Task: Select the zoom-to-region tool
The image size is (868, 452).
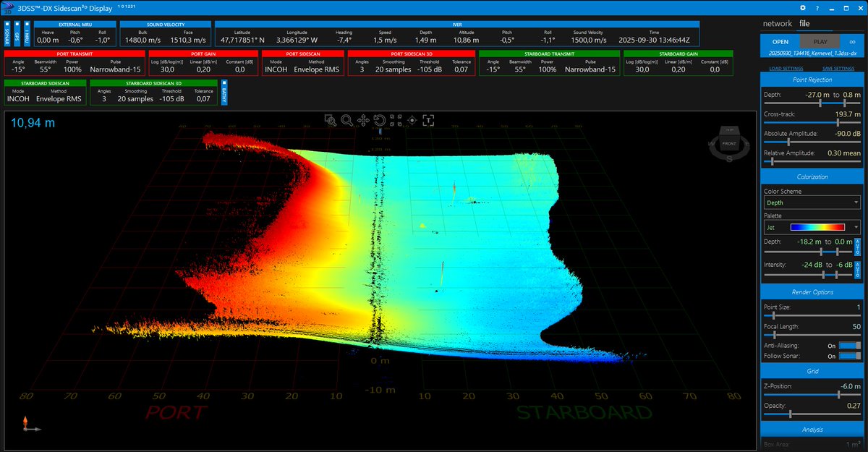Action: (x=330, y=121)
